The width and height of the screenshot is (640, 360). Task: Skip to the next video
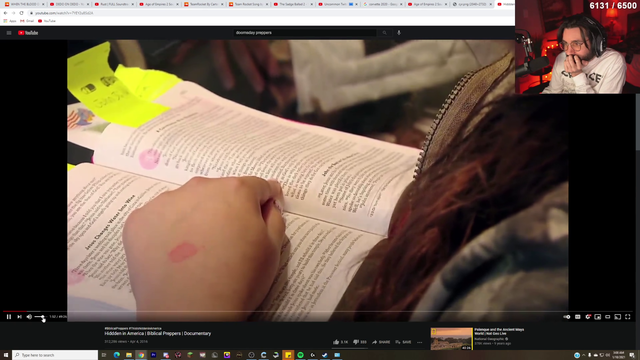click(x=19, y=317)
